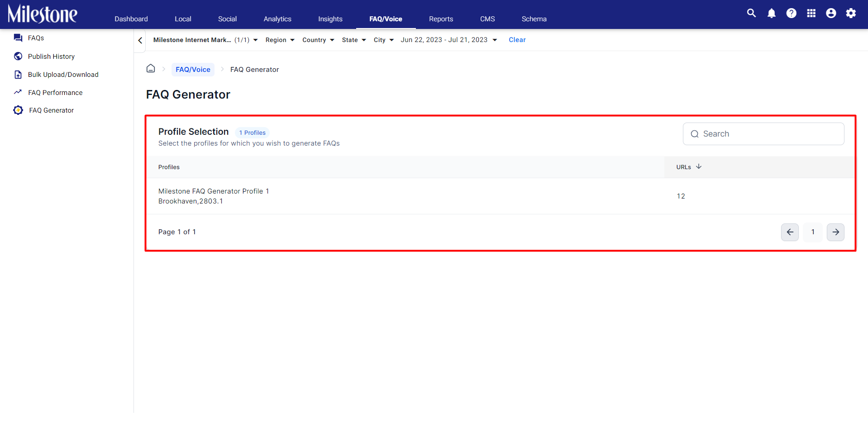Open the Reports tab
868x421 pixels.
tap(441, 19)
